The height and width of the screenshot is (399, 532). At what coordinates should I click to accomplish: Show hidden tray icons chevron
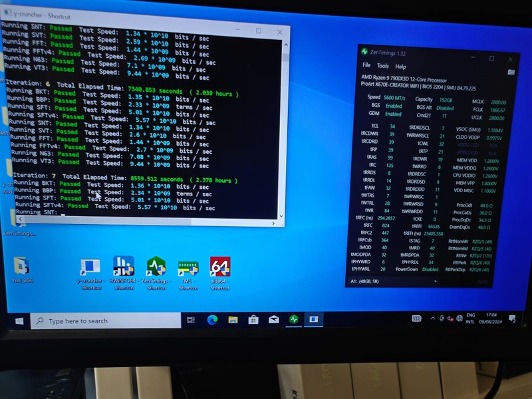(433, 319)
